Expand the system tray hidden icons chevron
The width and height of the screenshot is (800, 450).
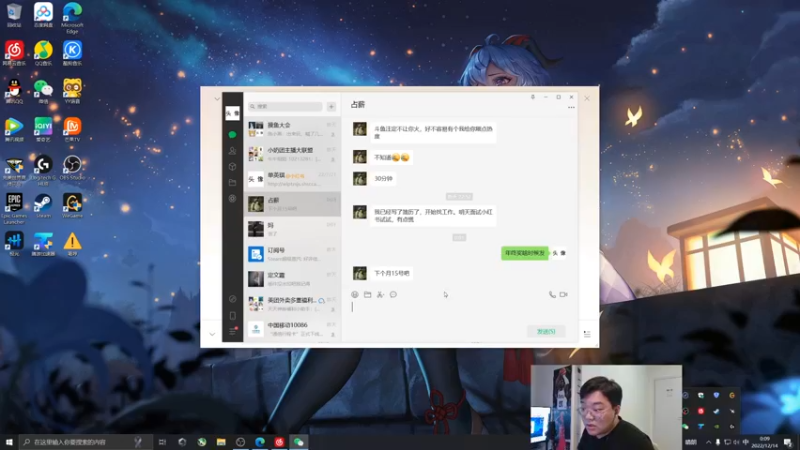click(708, 442)
